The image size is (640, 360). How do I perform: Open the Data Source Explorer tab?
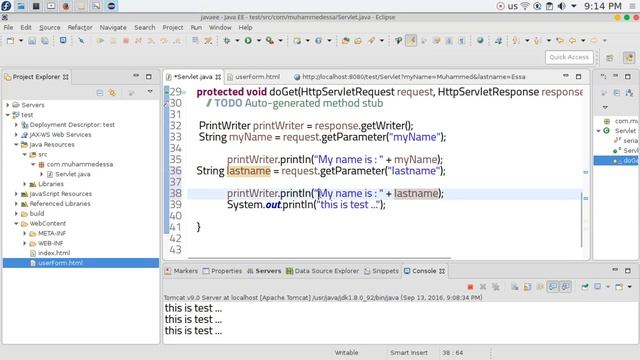(x=322, y=271)
